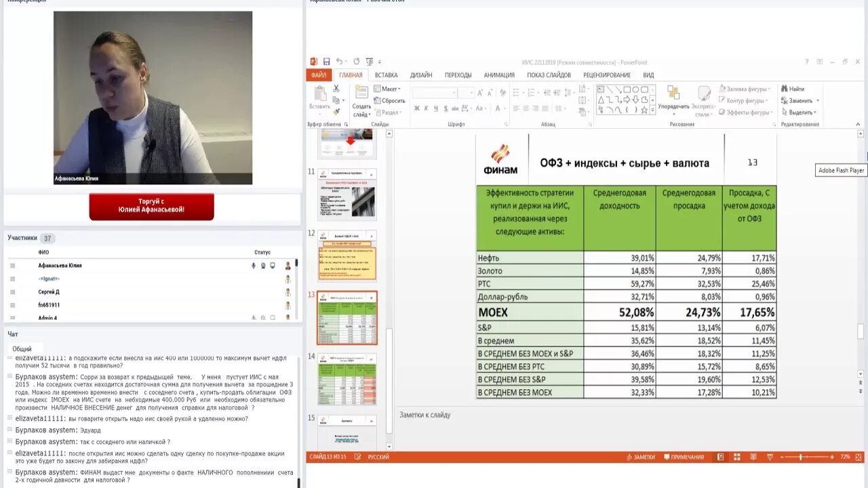Switch to the ПОКАЗ СЛАЙДОВ tab

[549, 75]
